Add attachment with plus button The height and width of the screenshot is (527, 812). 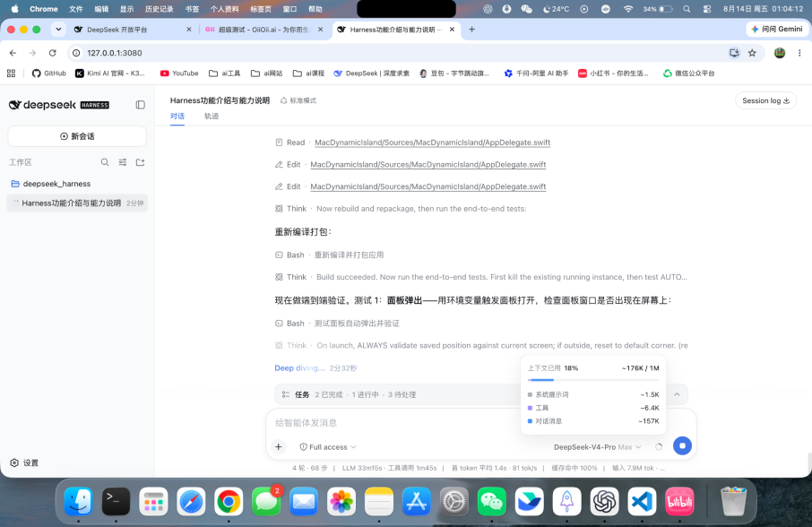(279, 446)
